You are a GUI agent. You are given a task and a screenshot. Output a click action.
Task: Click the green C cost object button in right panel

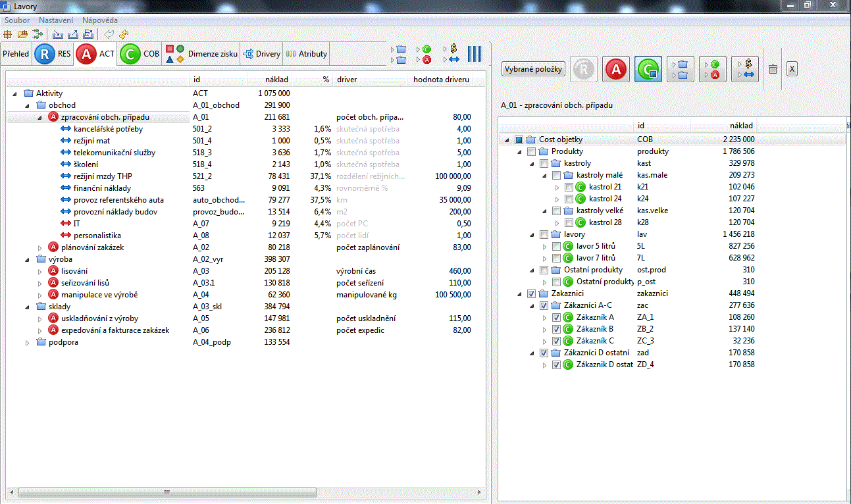pyautogui.click(x=648, y=69)
